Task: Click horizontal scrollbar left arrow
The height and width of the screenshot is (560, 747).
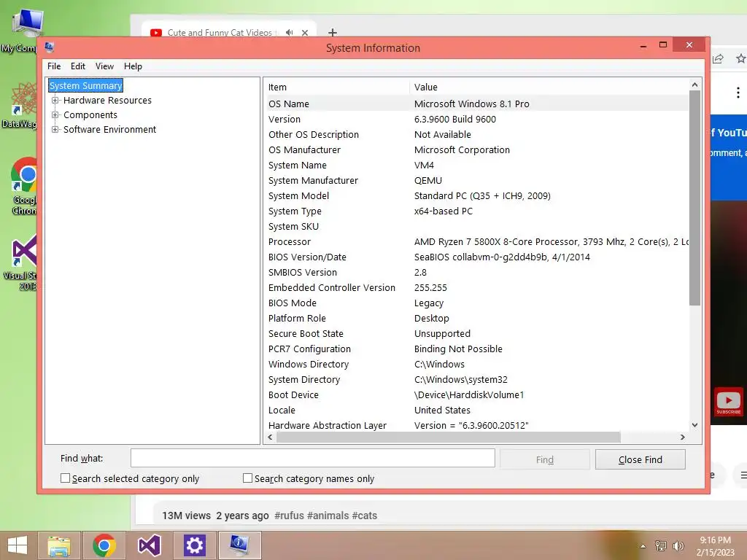Action: (x=271, y=437)
